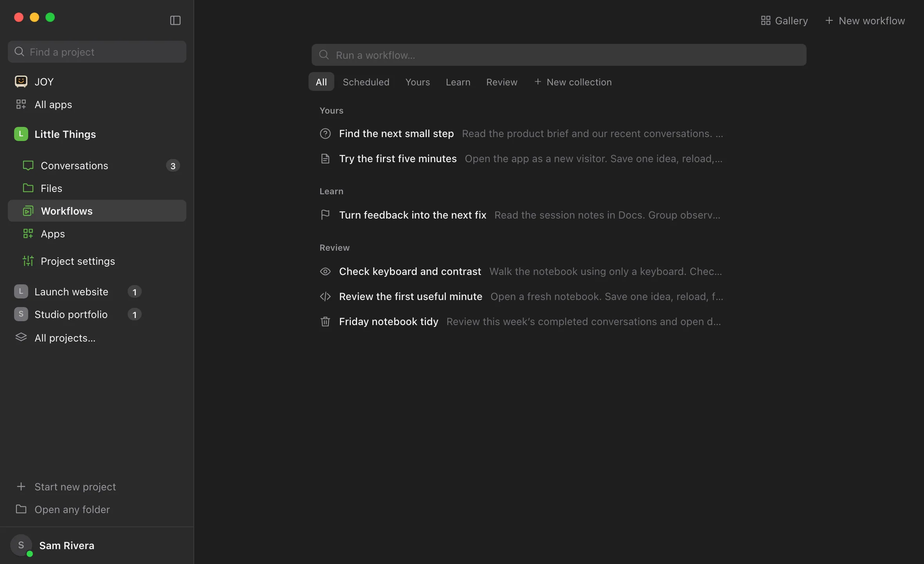
Task: Open 'Check keyboard and contrast' title
Action: 410,271
